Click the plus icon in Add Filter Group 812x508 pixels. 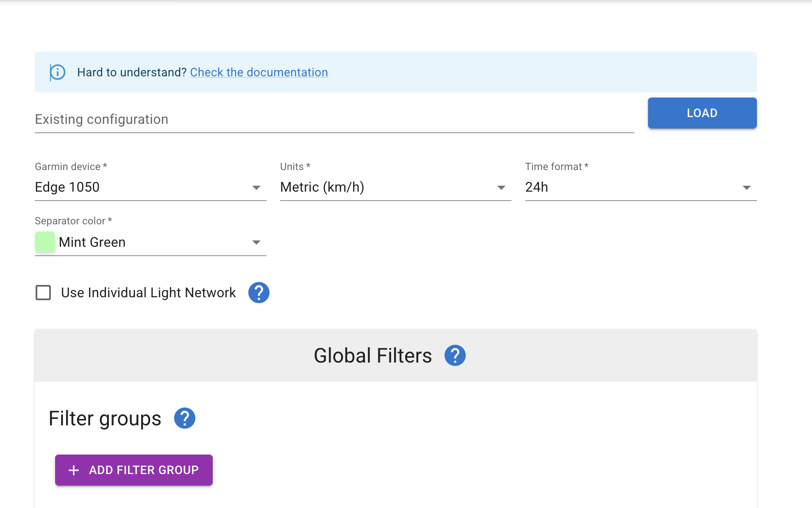[x=74, y=470]
